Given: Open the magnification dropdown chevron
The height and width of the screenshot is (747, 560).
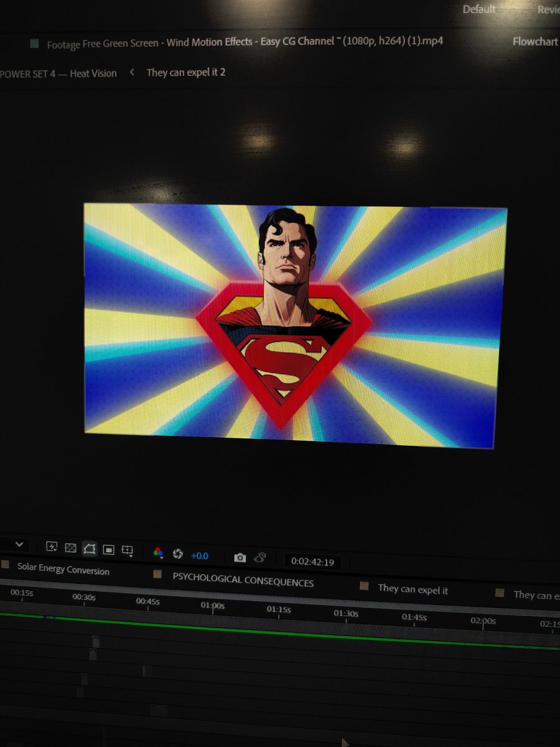Looking at the screenshot, I should (20, 544).
